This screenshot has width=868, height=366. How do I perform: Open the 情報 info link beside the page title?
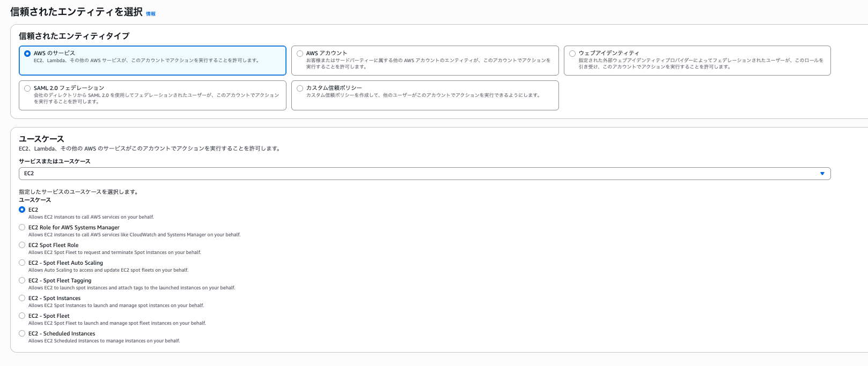pyautogui.click(x=151, y=14)
